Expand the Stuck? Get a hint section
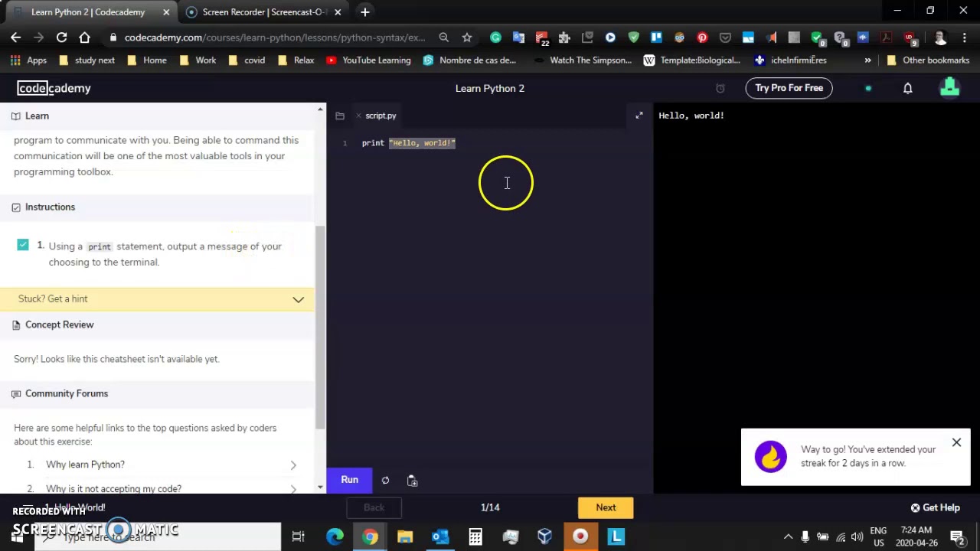The width and height of the screenshot is (980, 551). pos(158,299)
